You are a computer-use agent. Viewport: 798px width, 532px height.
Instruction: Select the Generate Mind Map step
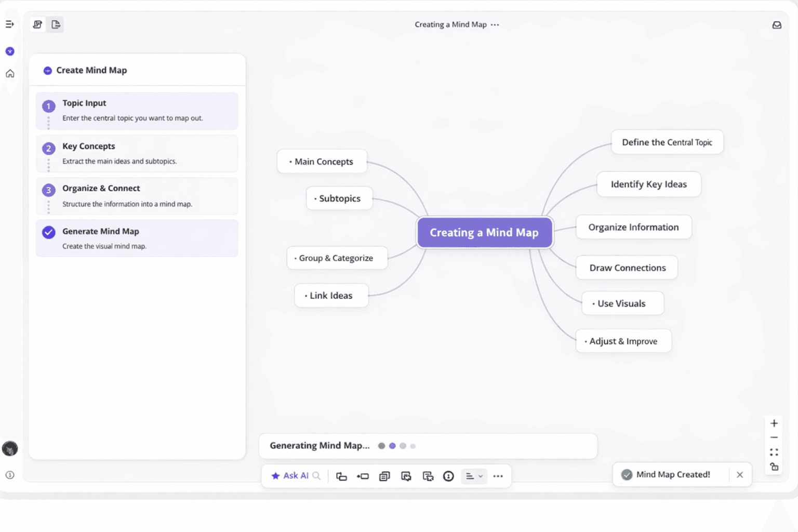pos(137,238)
